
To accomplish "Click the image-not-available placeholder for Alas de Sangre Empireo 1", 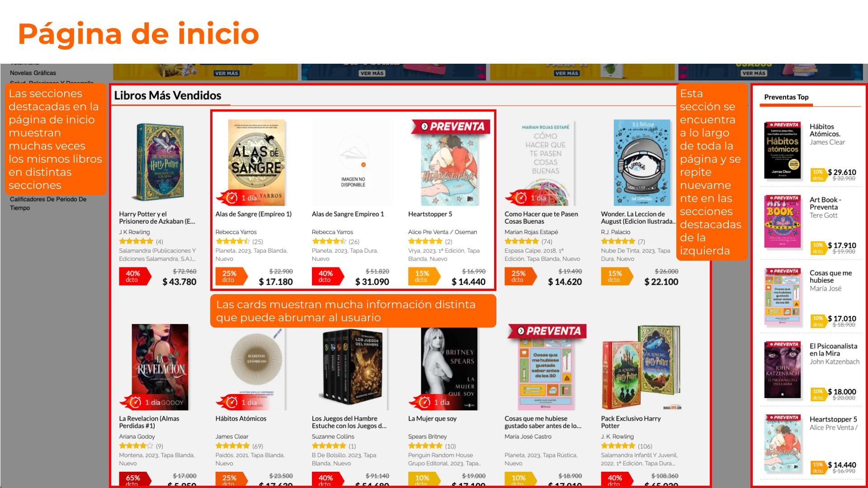I will click(x=353, y=163).
